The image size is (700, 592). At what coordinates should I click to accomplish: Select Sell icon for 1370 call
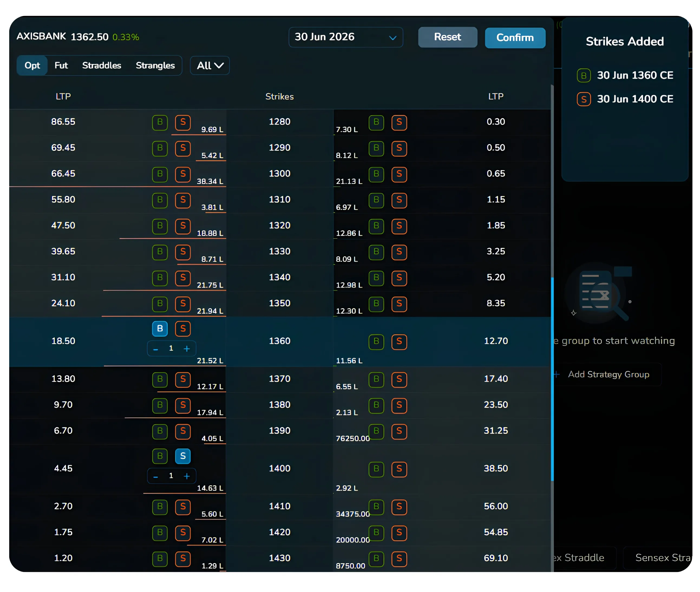[183, 380]
